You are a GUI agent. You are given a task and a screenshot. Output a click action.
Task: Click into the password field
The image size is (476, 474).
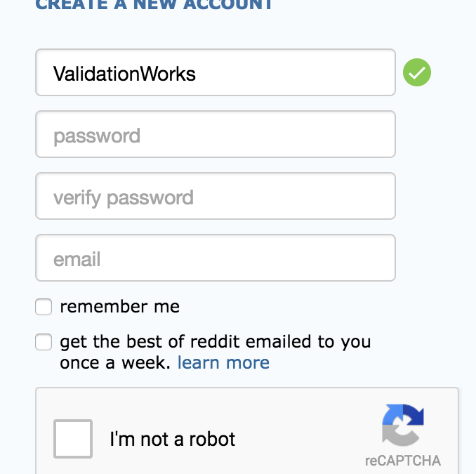(215, 134)
